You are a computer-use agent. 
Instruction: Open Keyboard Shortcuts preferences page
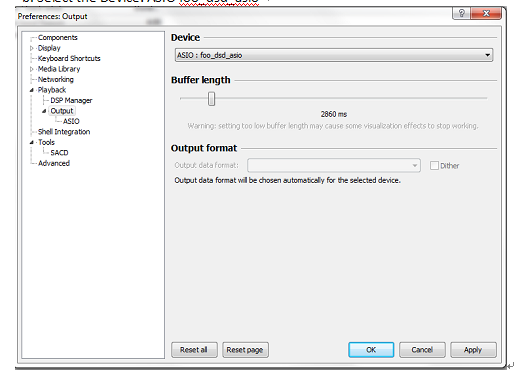point(69,58)
